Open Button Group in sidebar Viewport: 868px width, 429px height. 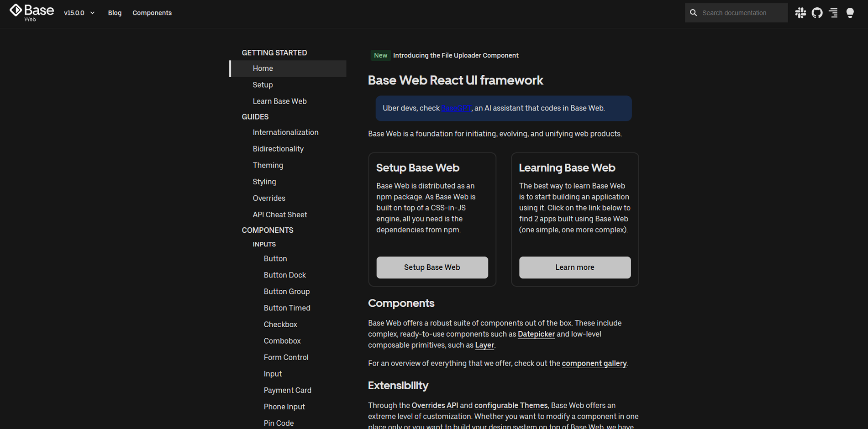(x=286, y=292)
